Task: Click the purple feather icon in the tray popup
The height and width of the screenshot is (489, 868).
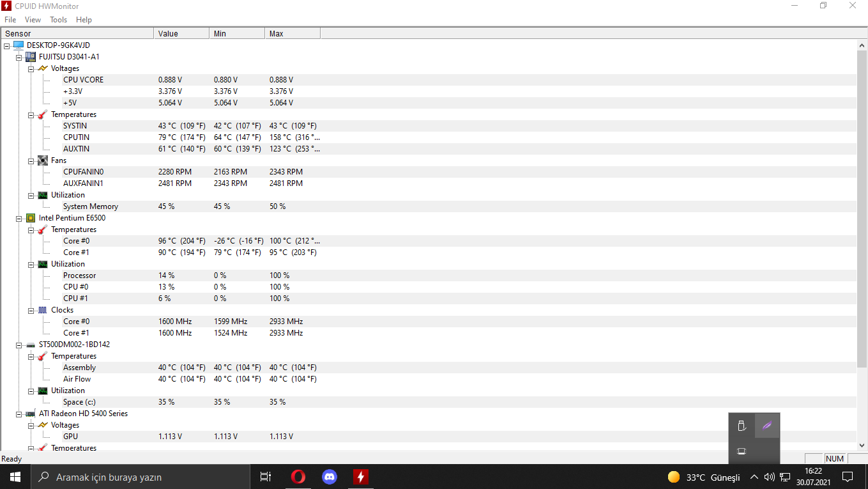Action: pyautogui.click(x=767, y=426)
